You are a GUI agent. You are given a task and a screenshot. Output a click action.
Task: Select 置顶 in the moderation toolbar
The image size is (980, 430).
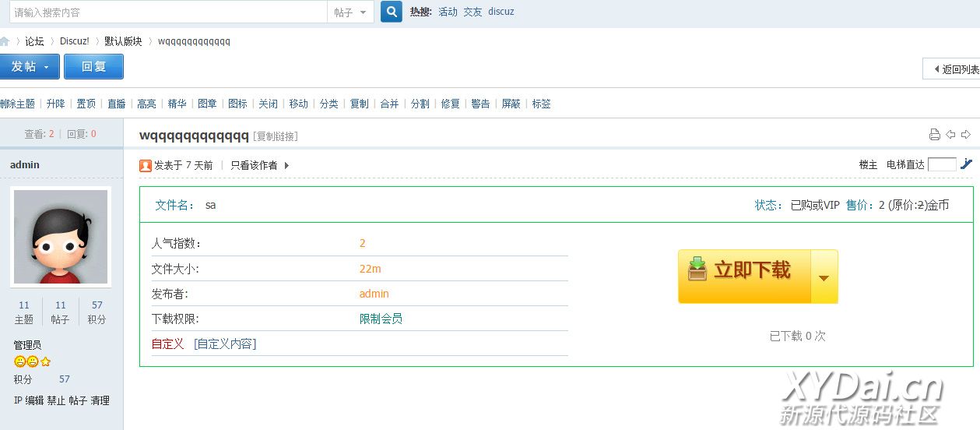[86, 104]
